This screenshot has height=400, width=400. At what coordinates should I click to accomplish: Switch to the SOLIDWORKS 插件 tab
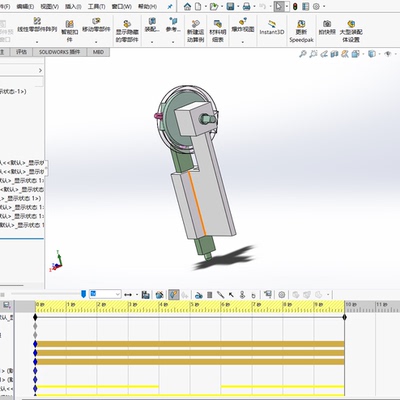tap(60, 52)
